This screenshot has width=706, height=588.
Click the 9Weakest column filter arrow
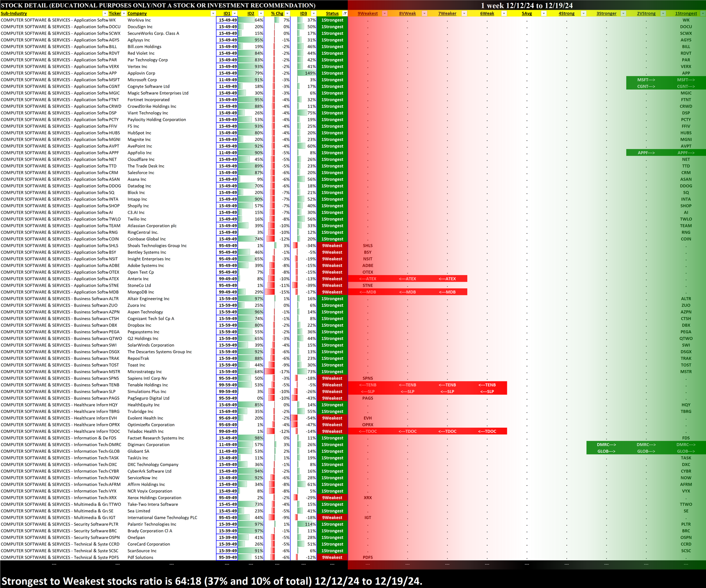385,13
